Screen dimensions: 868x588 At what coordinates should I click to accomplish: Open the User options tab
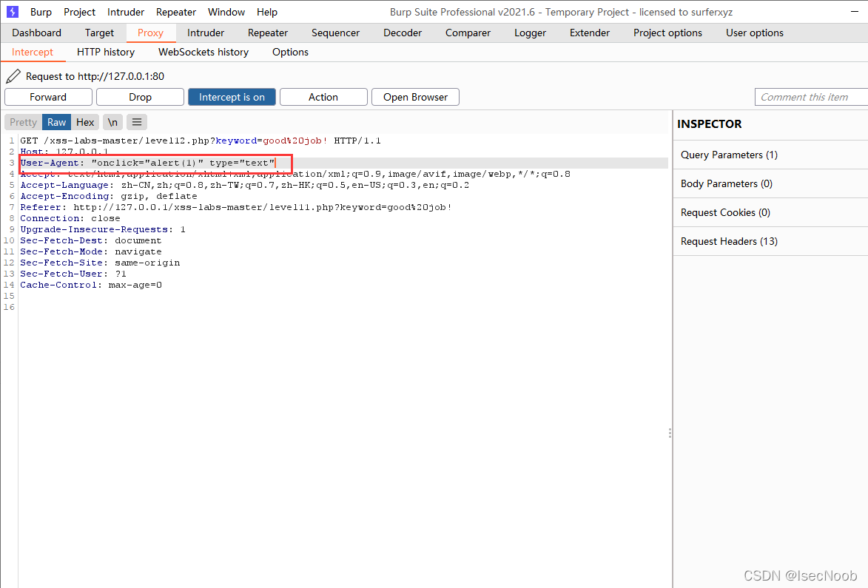(x=755, y=33)
